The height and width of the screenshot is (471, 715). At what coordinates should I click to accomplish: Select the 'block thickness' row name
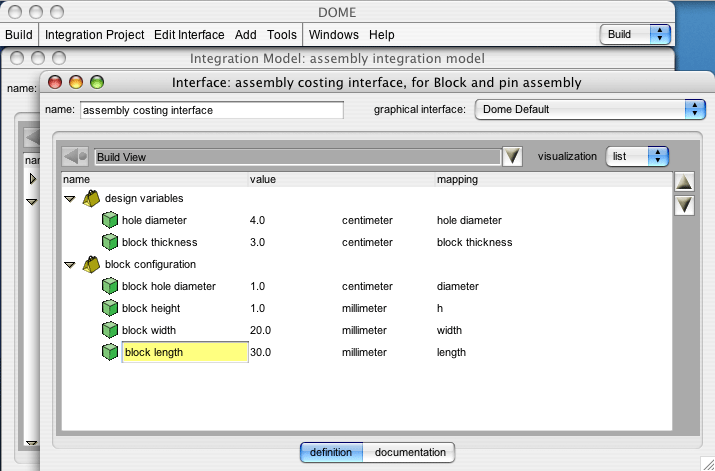160,242
